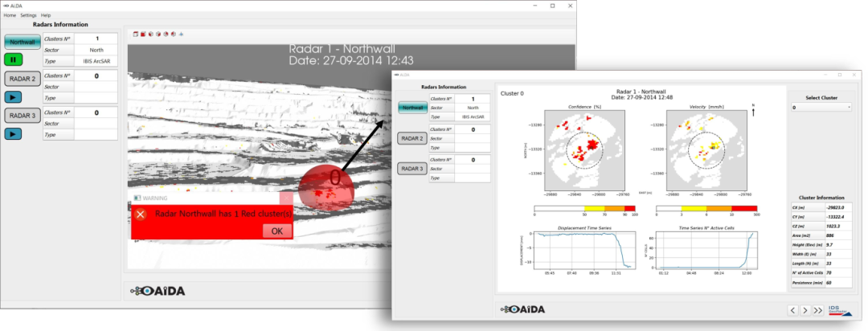The width and height of the screenshot is (868, 331).
Task: Maximize the back AiDA window
Action: pos(552,6)
